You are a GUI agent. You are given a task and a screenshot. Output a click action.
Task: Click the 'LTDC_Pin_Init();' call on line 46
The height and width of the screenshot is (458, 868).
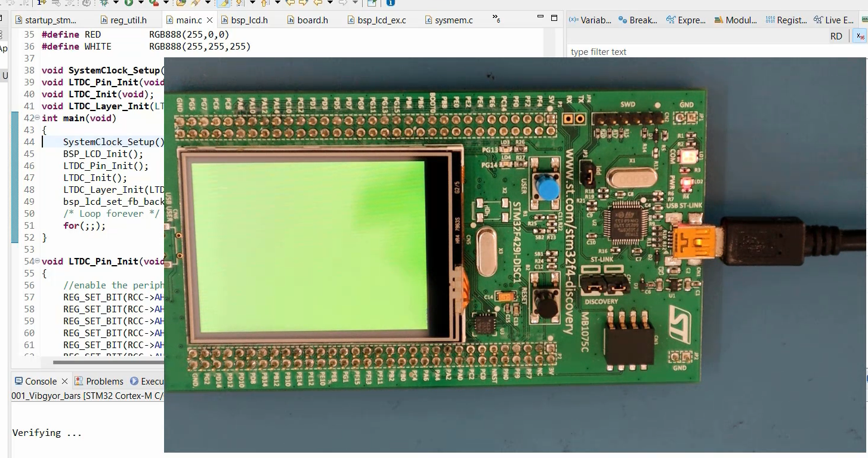106,166
